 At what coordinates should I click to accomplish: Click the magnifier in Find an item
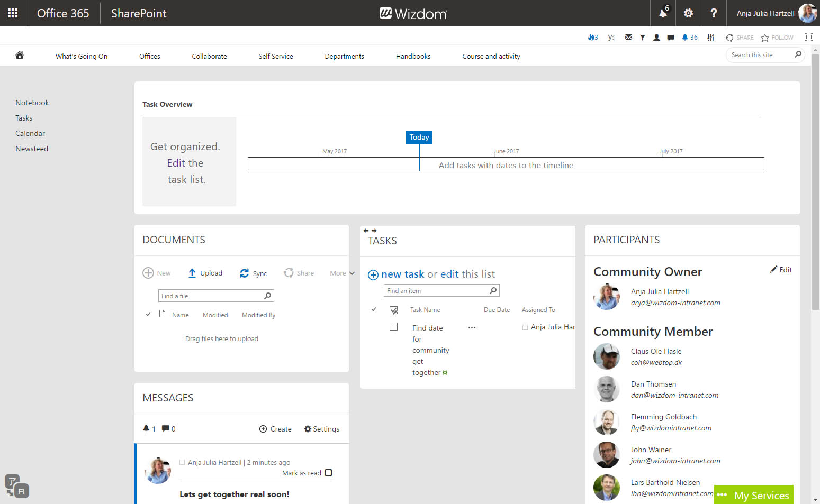(x=493, y=290)
